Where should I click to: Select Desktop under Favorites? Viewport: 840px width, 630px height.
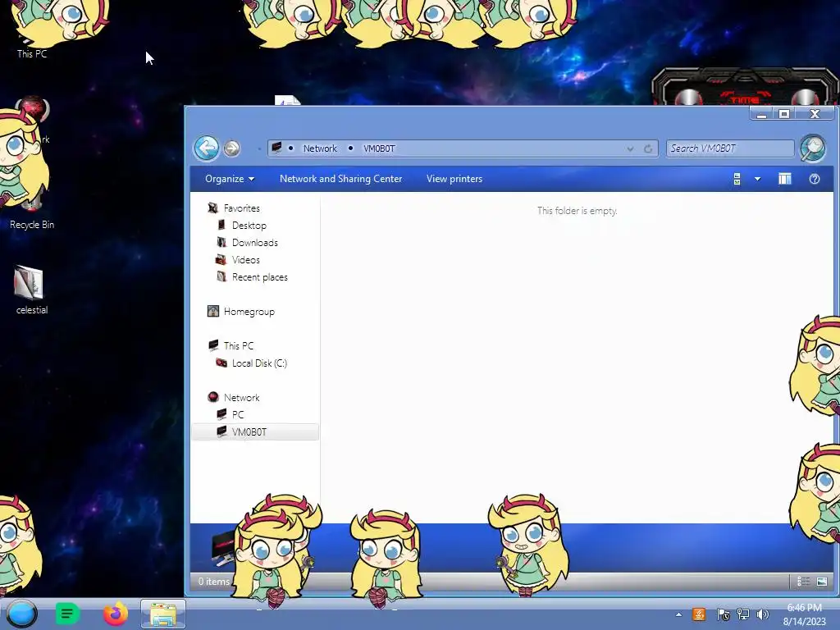point(249,225)
